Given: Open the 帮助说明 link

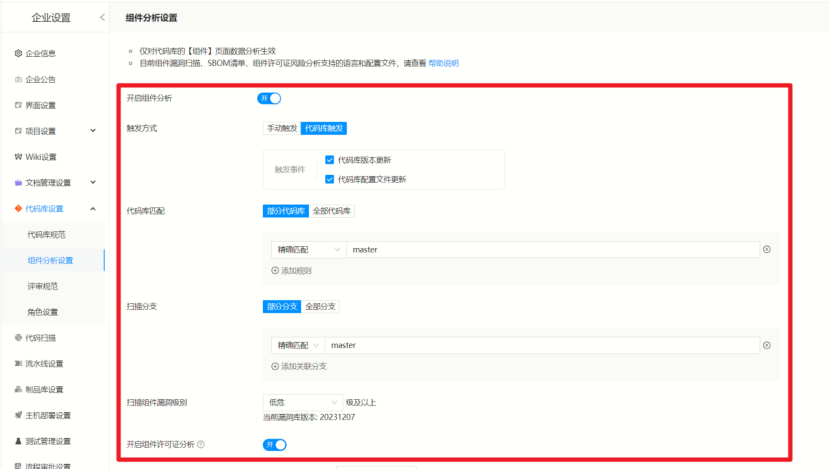Looking at the screenshot, I should click(443, 63).
